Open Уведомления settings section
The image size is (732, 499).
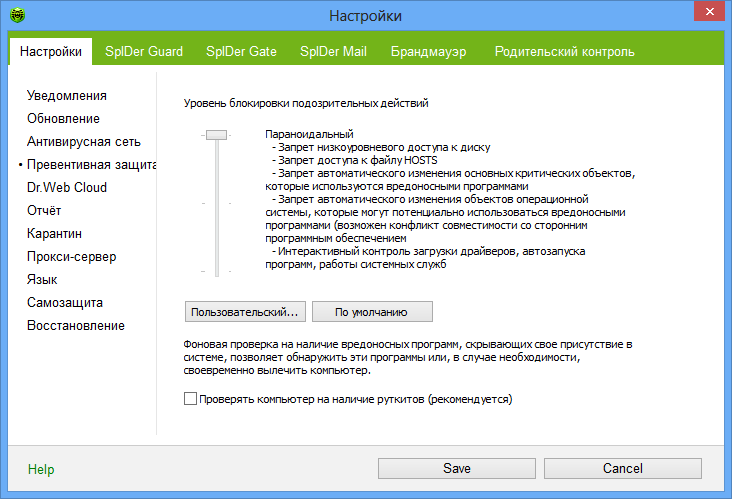pyautogui.click(x=67, y=96)
